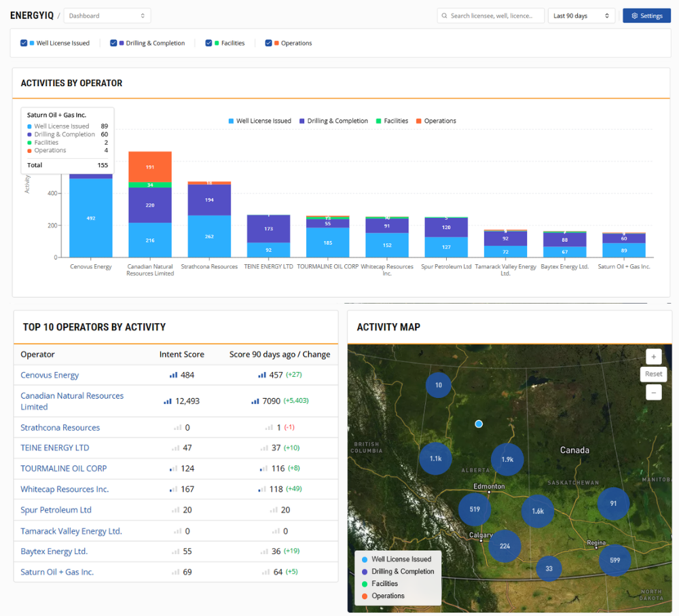This screenshot has width=679, height=616.
Task: Click the 599 cluster marker near Regina
Action: point(615,560)
